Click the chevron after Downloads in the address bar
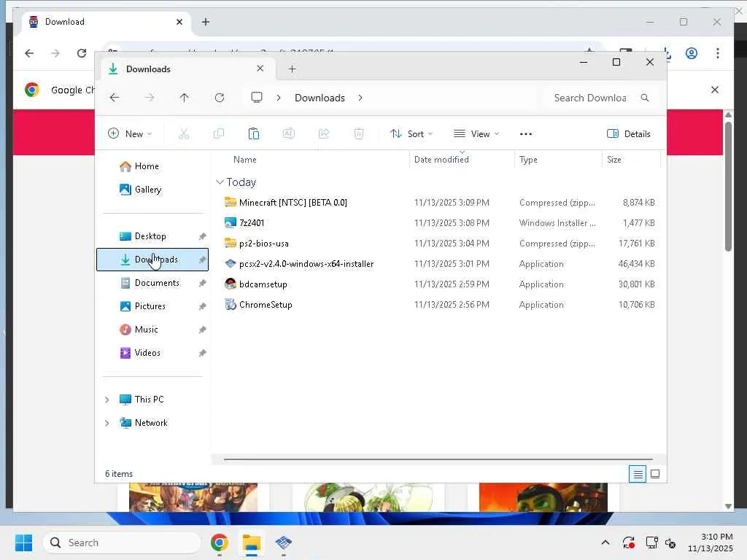 360,98
